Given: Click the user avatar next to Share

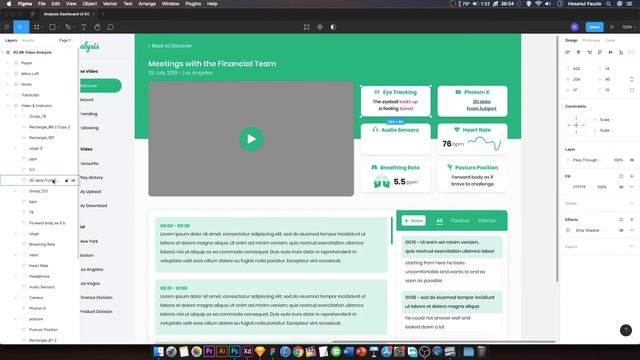Looking at the screenshot, I should [575, 27].
